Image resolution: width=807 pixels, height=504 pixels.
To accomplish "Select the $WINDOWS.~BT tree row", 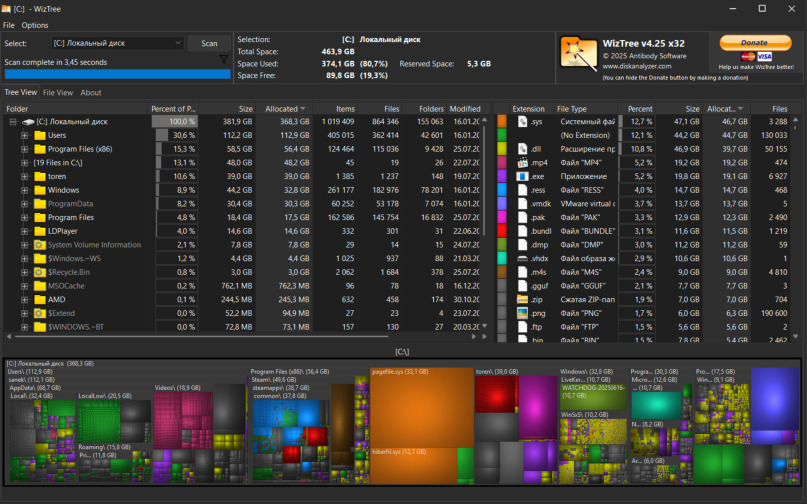I will (x=244, y=327).
